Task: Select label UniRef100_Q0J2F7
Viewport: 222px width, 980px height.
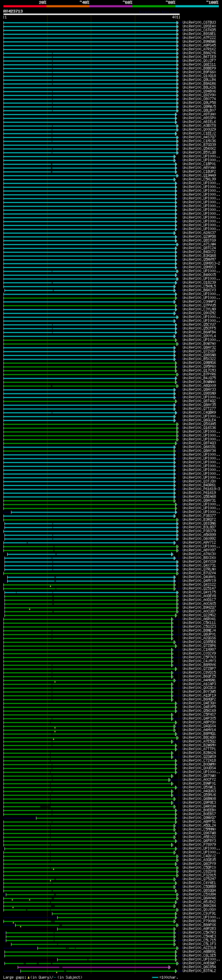Action: tap(199, 60)
